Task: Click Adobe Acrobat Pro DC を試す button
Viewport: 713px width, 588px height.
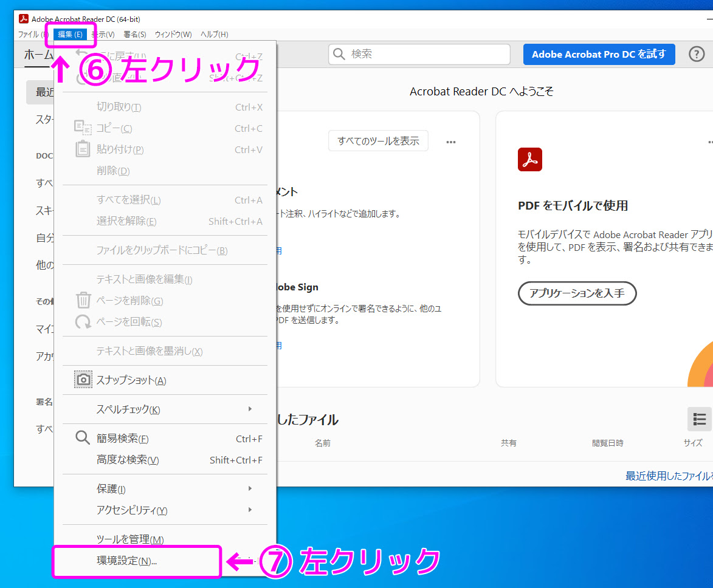Action: click(599, 54)
